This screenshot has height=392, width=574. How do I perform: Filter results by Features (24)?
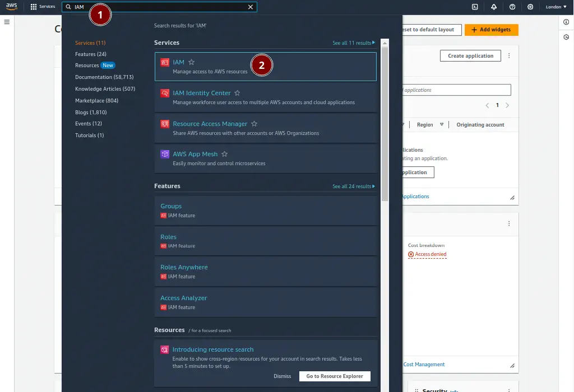click(x=91, y=54)
